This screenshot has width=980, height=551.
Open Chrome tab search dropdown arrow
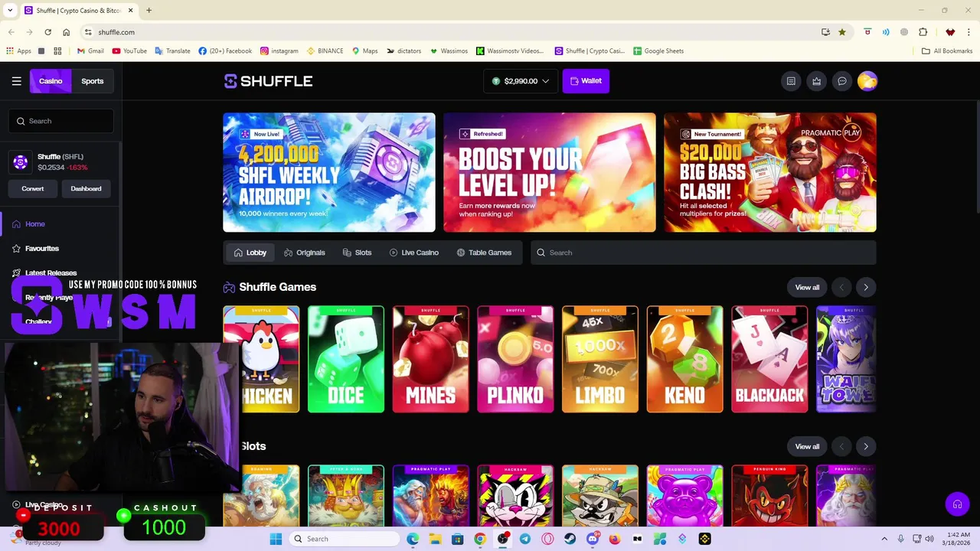tap(11, 11)
